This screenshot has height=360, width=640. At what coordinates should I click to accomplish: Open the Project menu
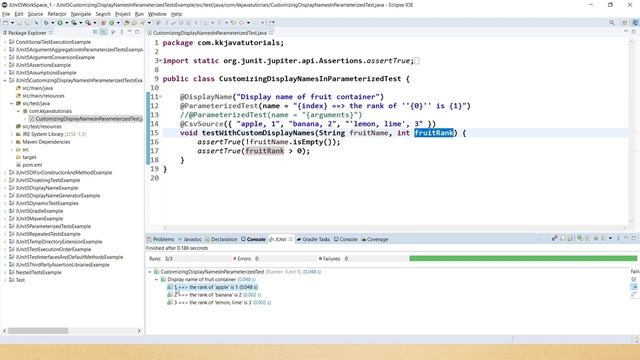[x=122, y=14]
